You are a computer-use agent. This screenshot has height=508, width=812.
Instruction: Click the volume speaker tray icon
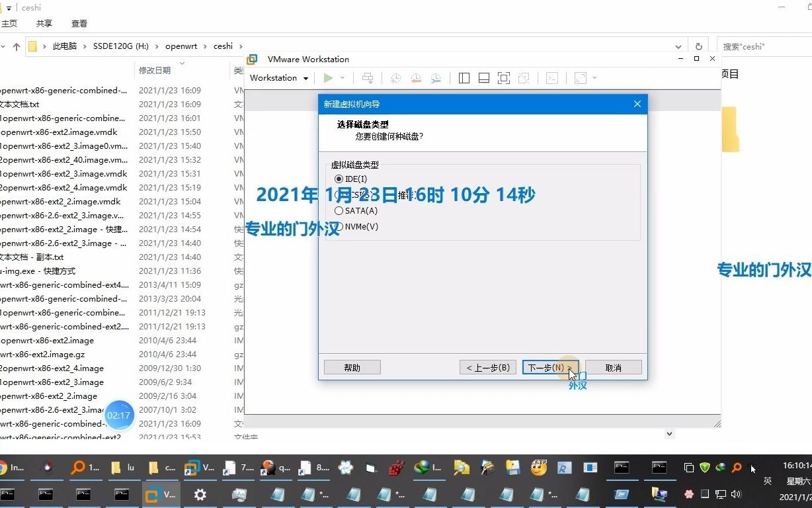pyautogui.click(x=737, y=494)
